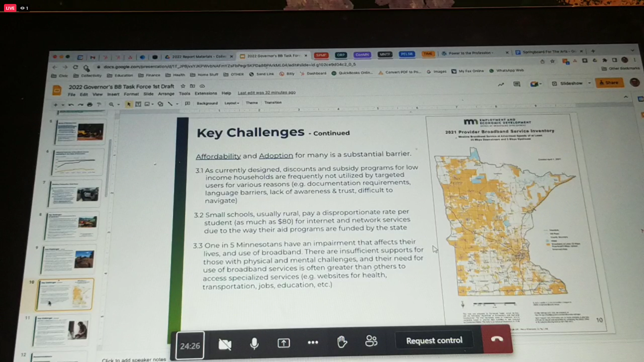This screenshot has width=644, height=362.
Task: Click the share screen icon in call bar
Action: click(283, 343)
